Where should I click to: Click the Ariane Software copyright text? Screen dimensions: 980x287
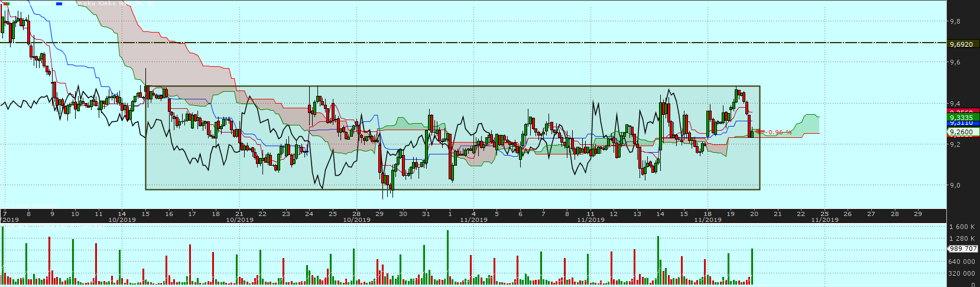pos(30,205)
